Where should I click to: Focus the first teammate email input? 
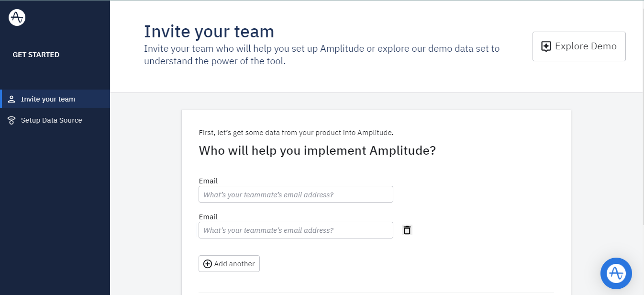296,194
